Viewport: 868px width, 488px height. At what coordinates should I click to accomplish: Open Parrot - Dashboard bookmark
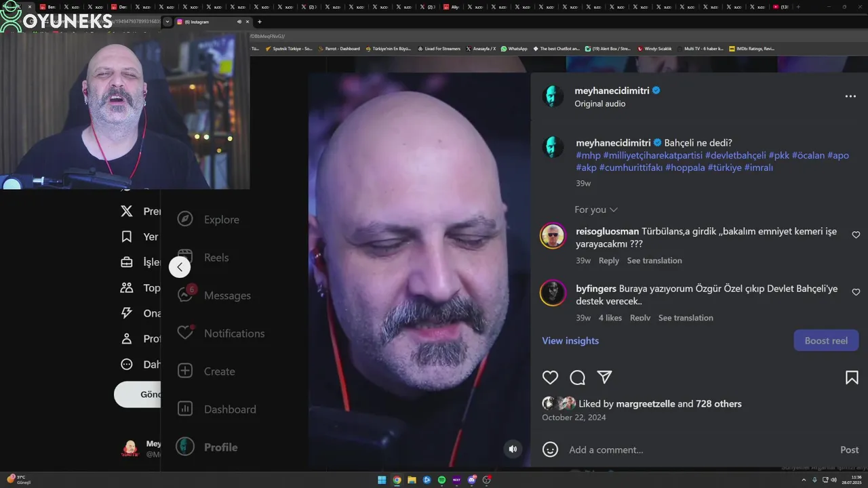338,49
